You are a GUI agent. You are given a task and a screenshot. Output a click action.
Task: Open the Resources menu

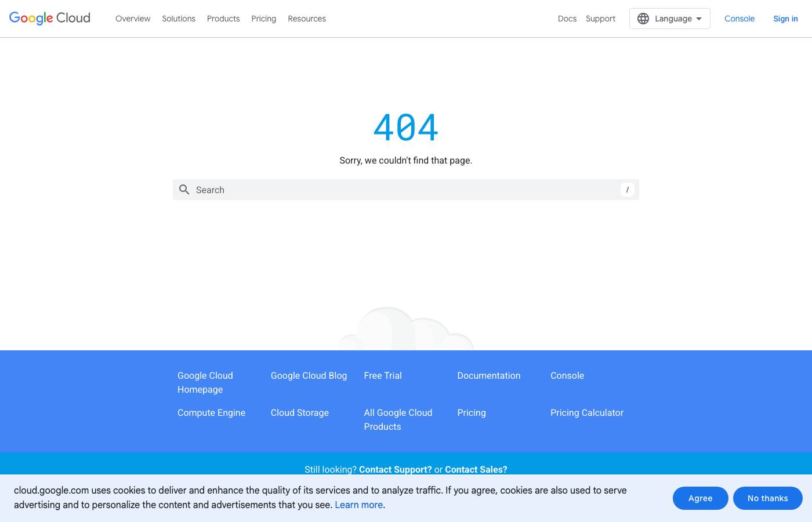[307, 19]
